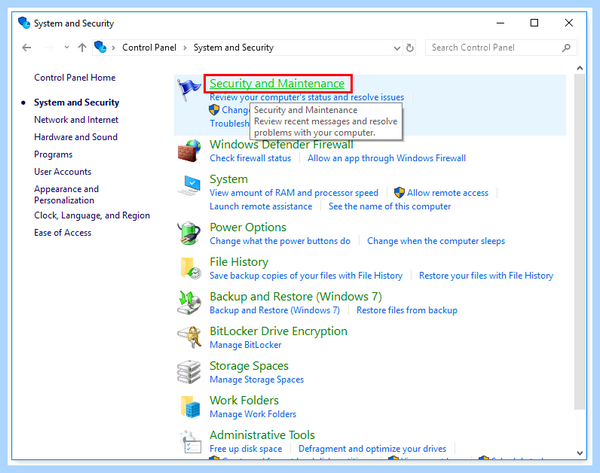Open Ease of Access category

pos(63,233)
